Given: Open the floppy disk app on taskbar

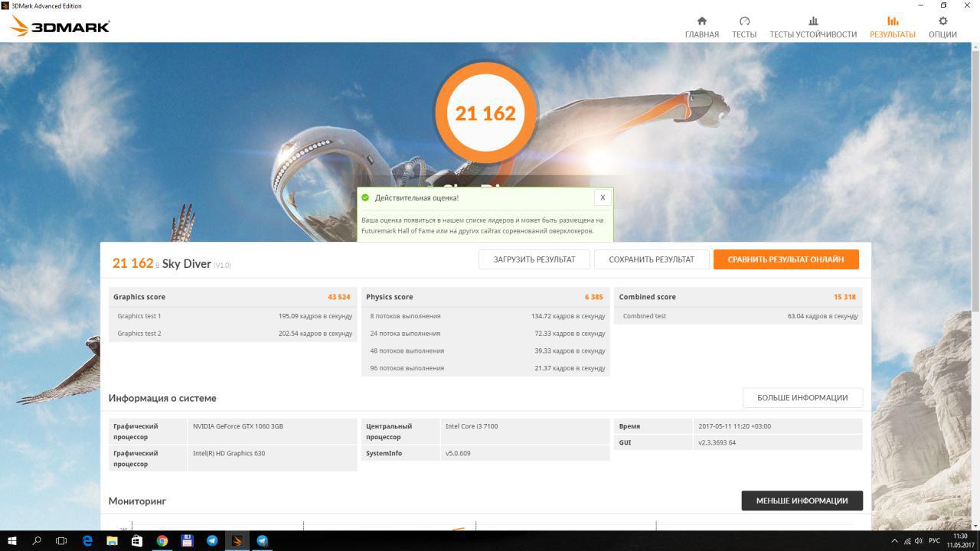Looking at the screenshot, I should [x=187, y=540].
